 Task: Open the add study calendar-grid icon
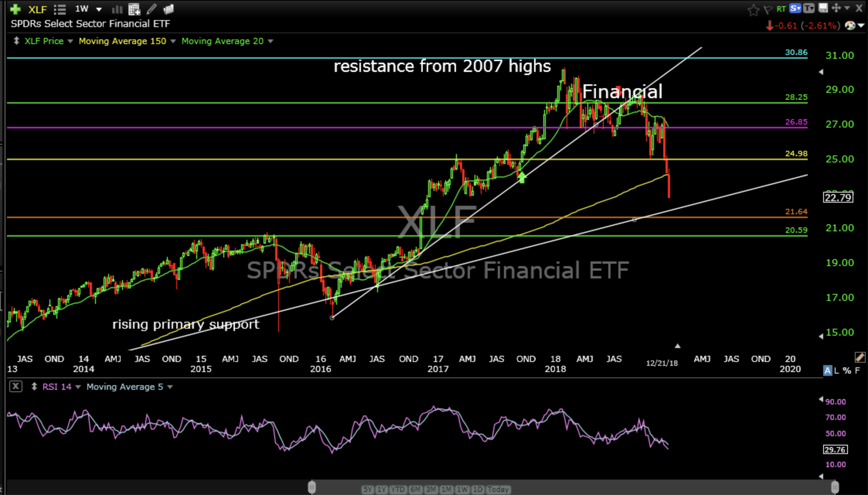[134, 9]
